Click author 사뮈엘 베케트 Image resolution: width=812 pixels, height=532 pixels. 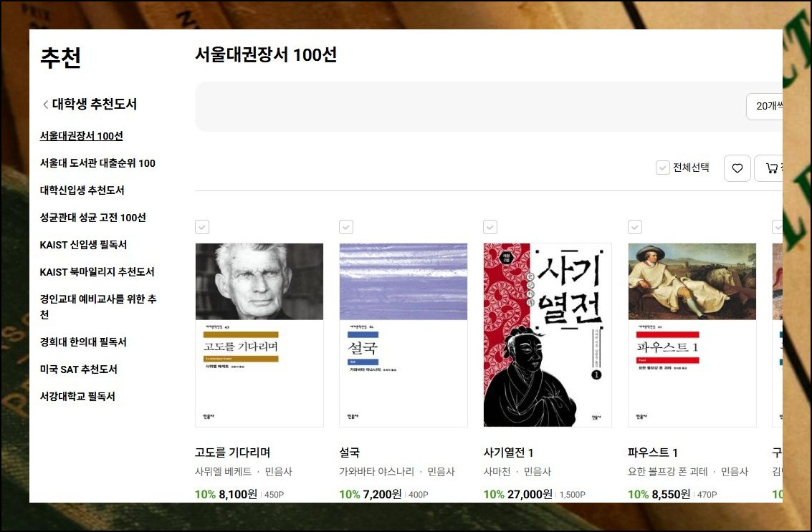[223, 471]
